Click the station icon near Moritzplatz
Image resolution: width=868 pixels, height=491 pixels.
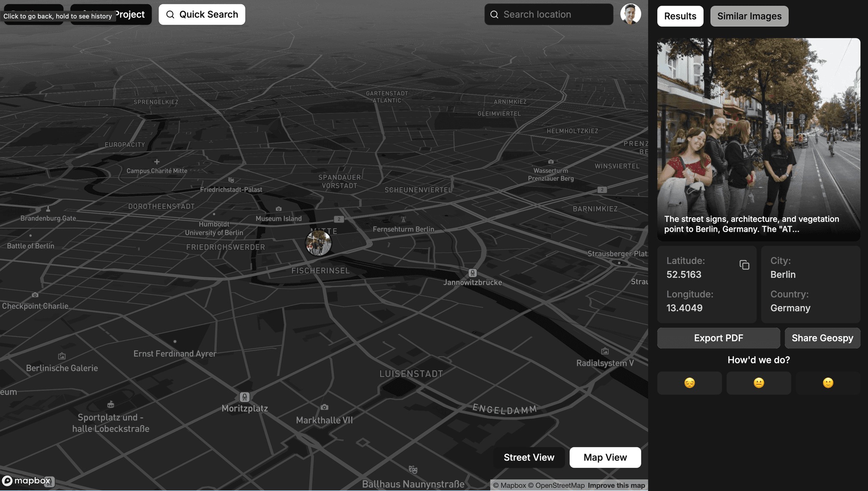[245, 397]
